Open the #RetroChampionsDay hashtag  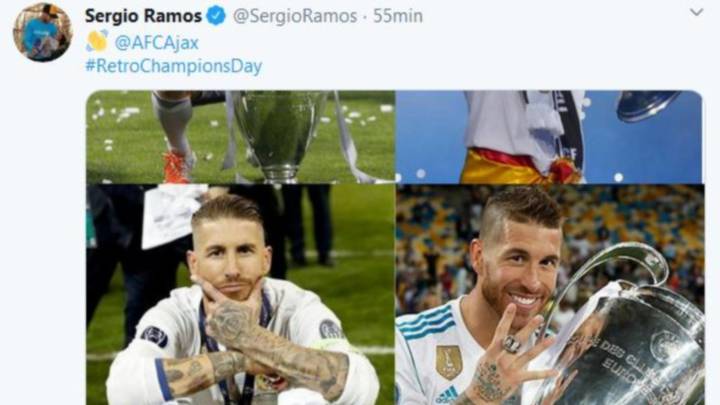click(x=174, y=66)
